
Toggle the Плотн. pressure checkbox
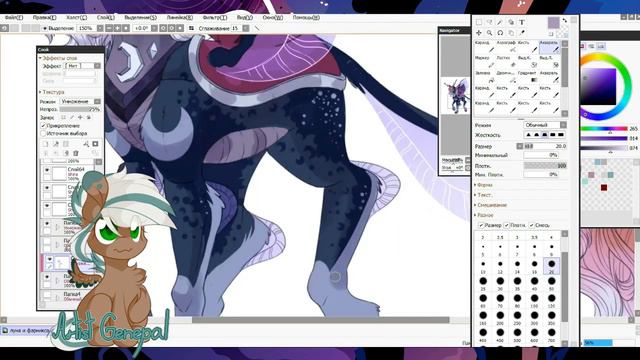[x=507, y=225]
